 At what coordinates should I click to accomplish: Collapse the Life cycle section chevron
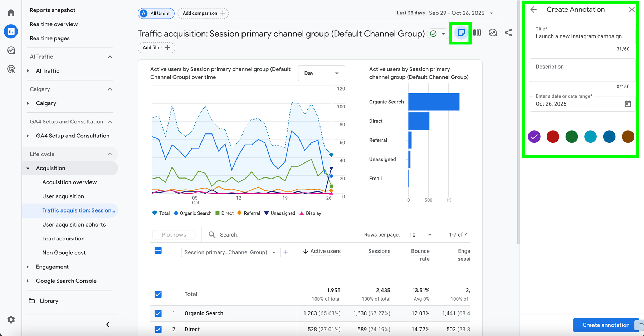[110, 154]
